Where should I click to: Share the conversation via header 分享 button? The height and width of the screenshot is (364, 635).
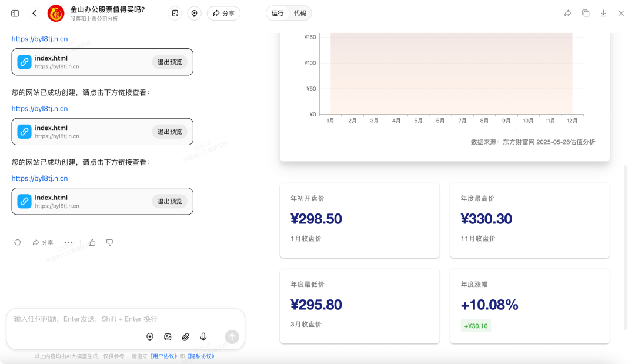(223, 14)
